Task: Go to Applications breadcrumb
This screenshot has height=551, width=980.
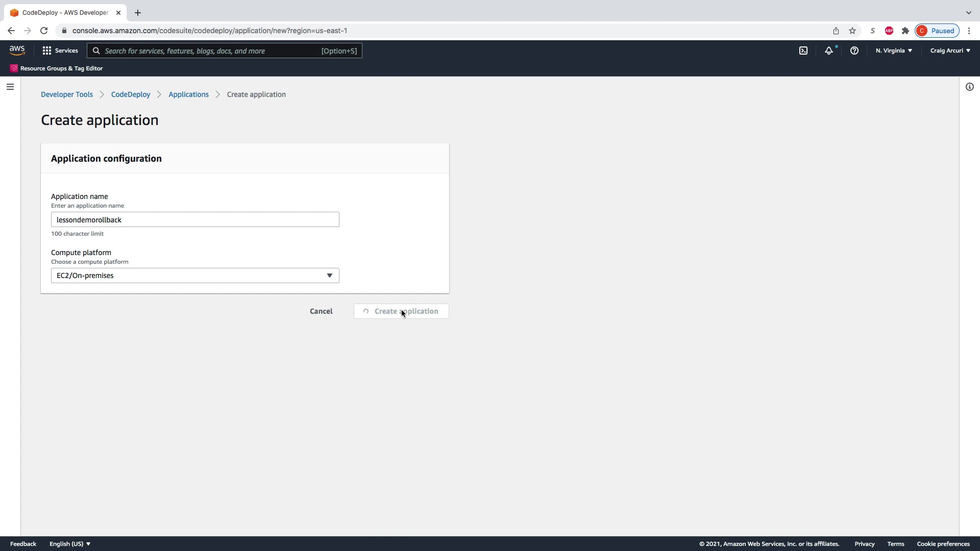Action: point(188,94)
